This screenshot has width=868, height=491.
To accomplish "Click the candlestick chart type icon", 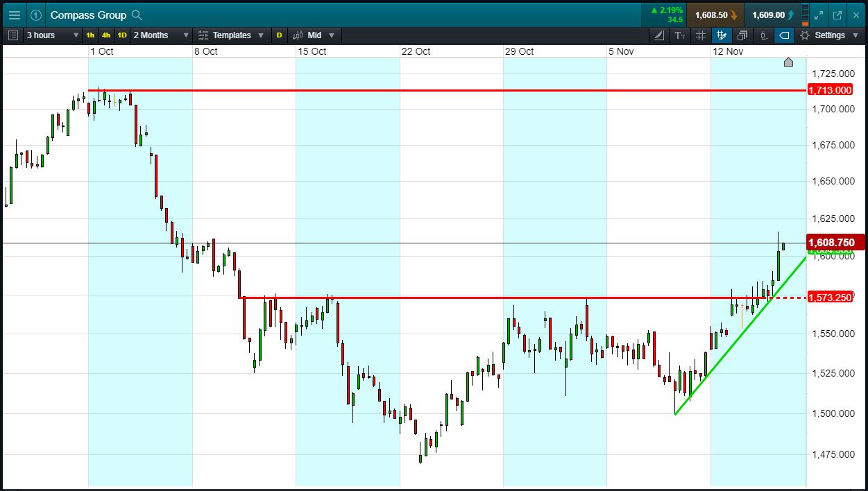I will pyautogui.click(x=298, y=35).
